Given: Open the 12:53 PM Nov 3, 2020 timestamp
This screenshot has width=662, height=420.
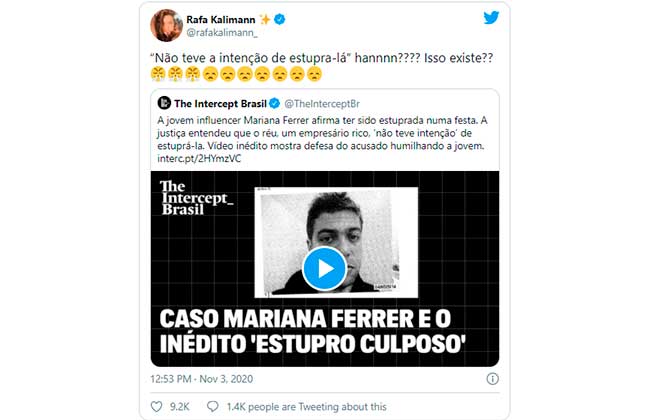Looking at the screenshot, I should 201,379.
